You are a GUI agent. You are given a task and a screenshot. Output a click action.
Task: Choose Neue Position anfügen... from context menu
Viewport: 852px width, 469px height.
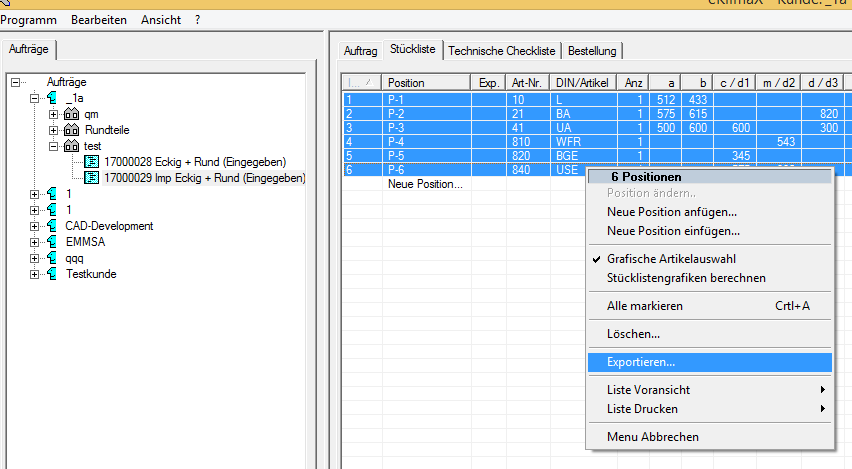pyautogui.click(x=710, y=212)
